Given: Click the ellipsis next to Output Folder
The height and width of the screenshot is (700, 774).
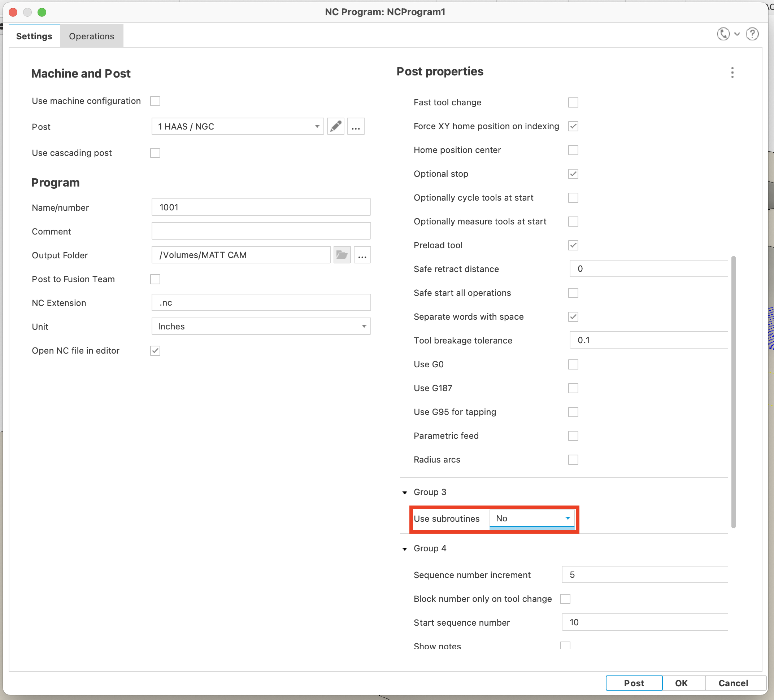Looking at the screenshot, I should [362, 255].
